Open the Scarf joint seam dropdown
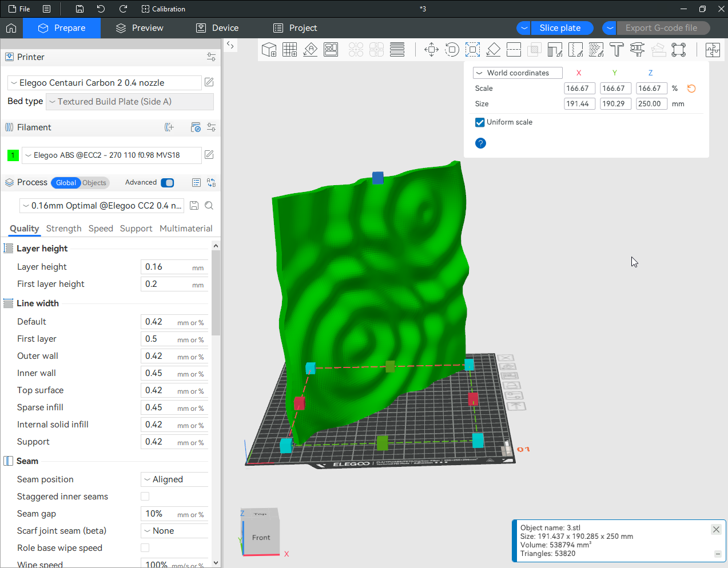The image size is (728, 568). pyautogui.click(x=174, y=531)
